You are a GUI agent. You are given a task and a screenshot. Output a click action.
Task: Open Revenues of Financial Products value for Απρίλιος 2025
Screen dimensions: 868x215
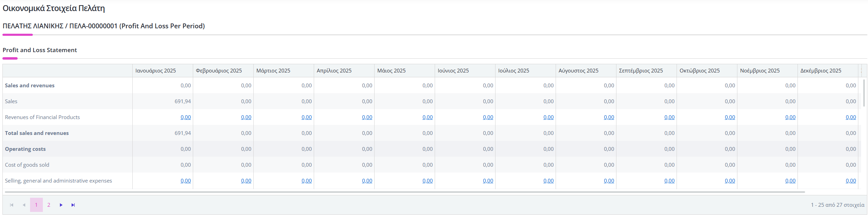coord(367,117)
